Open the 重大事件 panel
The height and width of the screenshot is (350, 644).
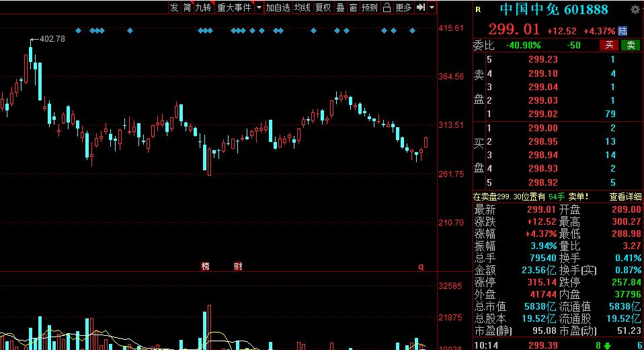(x=234, y=7)
